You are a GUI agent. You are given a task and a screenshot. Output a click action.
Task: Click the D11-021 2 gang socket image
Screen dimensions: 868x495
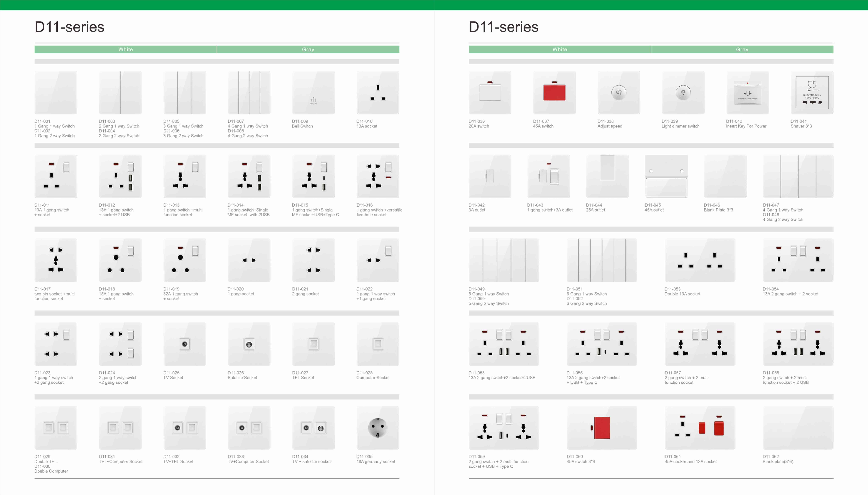(x=313, y=260)
